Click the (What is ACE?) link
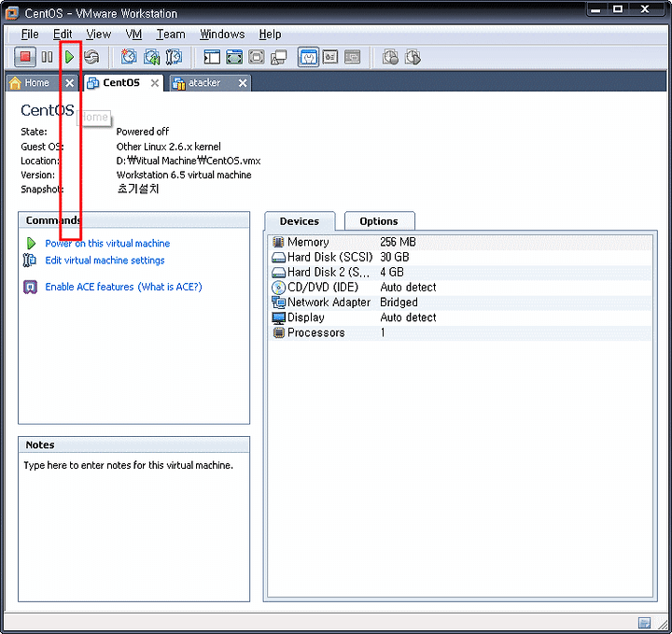 pos(170,287)
